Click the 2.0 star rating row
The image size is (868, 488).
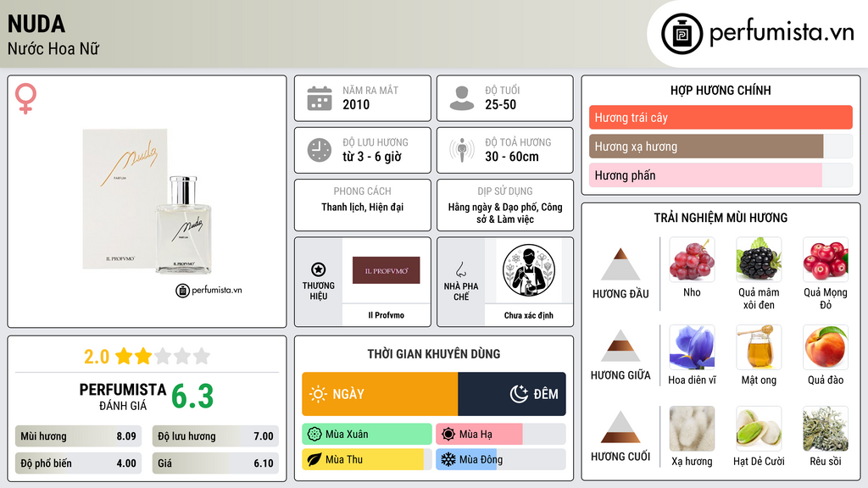[147, 357]
